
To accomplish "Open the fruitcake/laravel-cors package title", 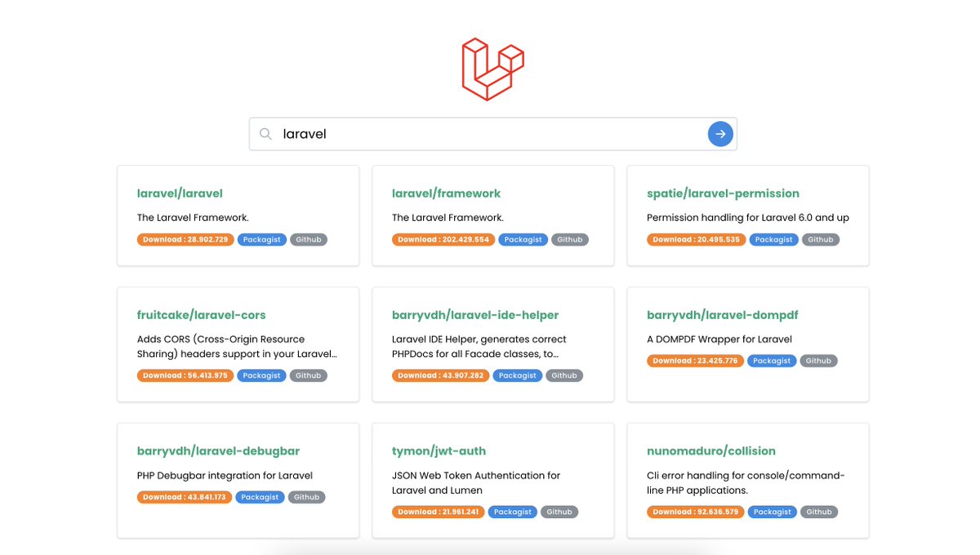I will coord(201,315).
